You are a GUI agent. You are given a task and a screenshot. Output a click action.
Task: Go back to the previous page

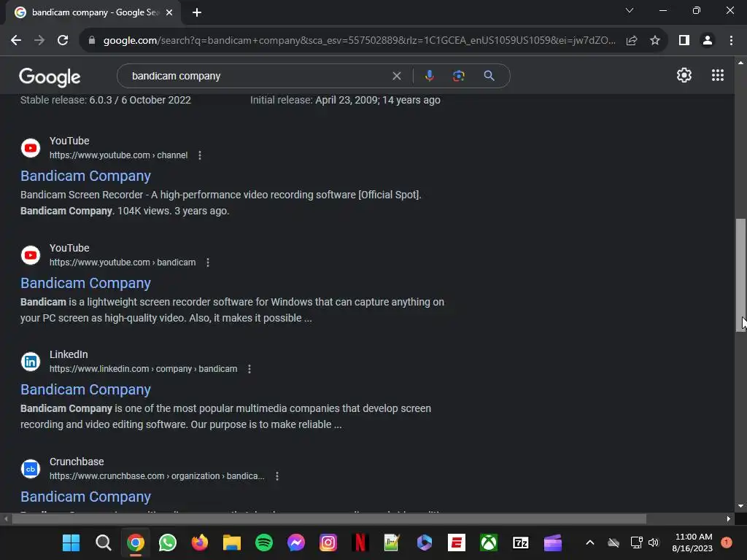click(x=16, y=41)
